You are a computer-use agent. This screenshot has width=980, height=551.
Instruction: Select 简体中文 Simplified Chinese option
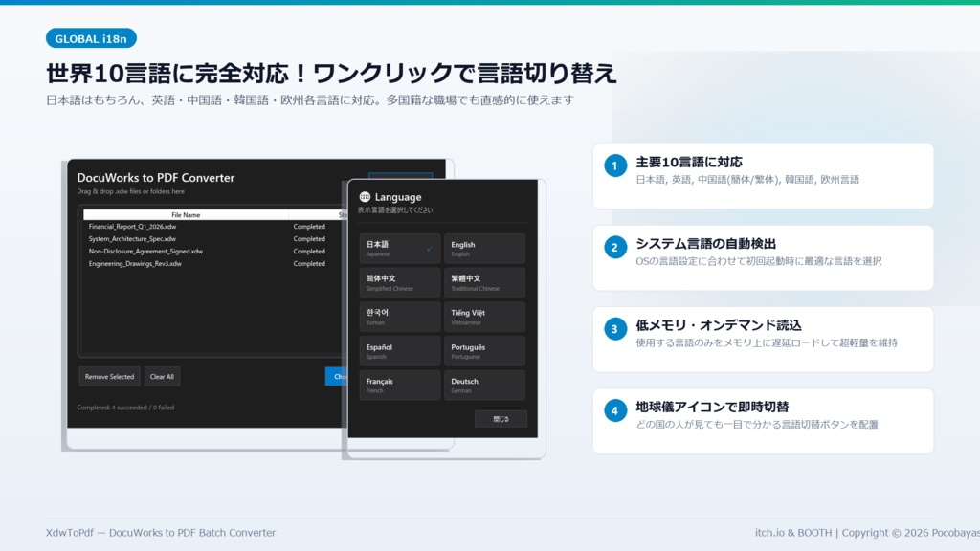[x=399, y=282]
